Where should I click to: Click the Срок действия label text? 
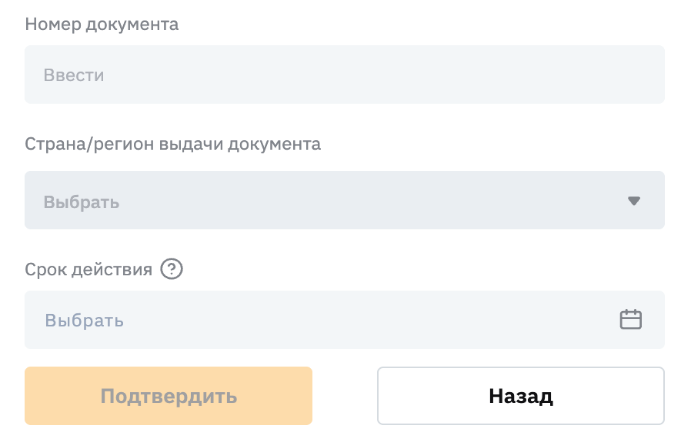pyautogui.click(x=88, y=269)
